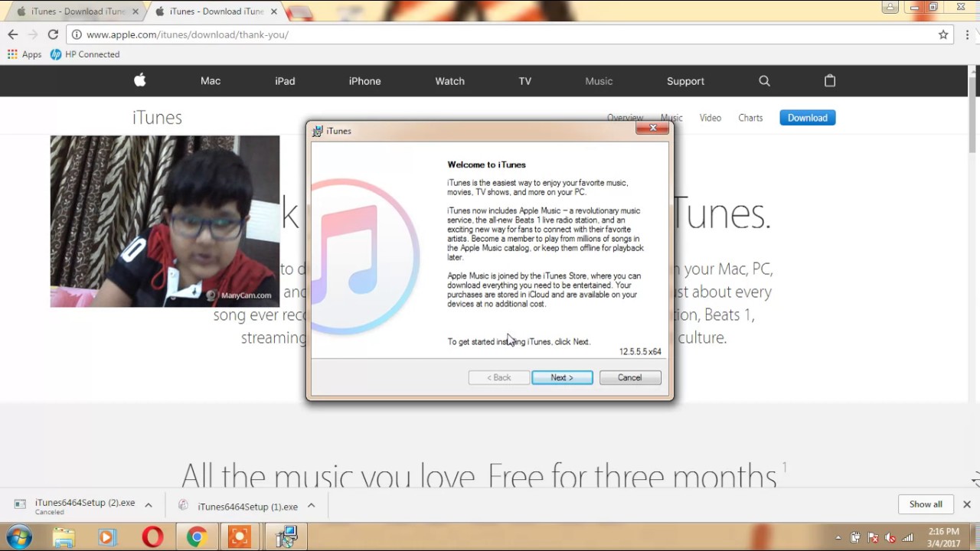Viewport: 980px width, 551px height.
Task: Click the iTunes heading on the web page
Action: [157, 117]
